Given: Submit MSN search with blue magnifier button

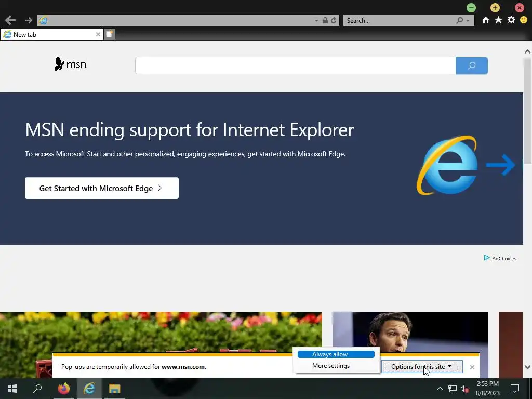Looking at the screenshot, I should pos(472,65).
